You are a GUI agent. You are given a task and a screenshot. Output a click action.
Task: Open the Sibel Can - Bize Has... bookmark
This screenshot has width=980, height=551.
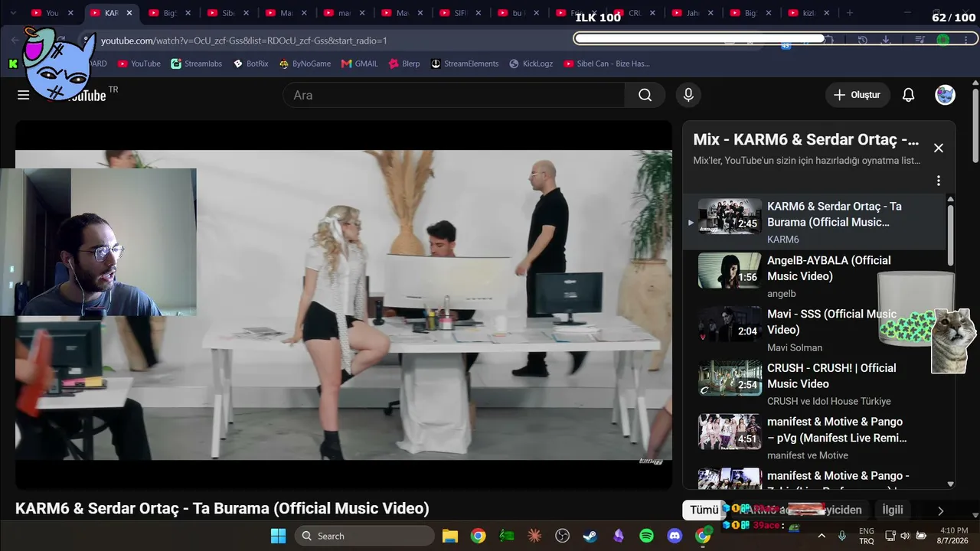(x=607, y=64)
